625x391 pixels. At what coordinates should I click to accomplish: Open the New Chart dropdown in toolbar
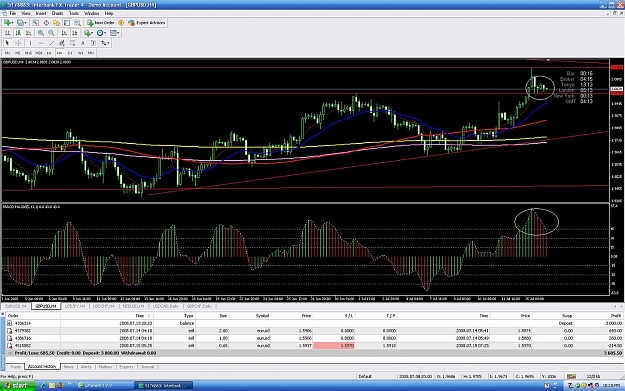click(8, 23)
